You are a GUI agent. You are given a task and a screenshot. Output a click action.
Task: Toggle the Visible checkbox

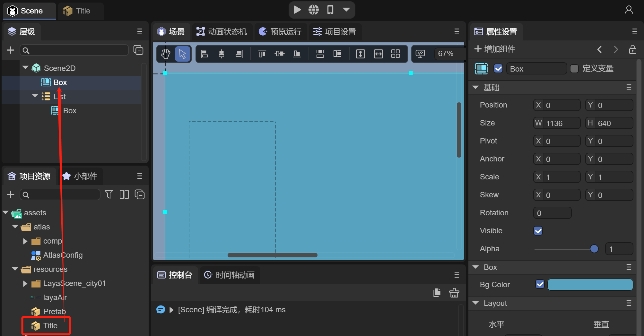pyautogui.click(x=538, y=231)
